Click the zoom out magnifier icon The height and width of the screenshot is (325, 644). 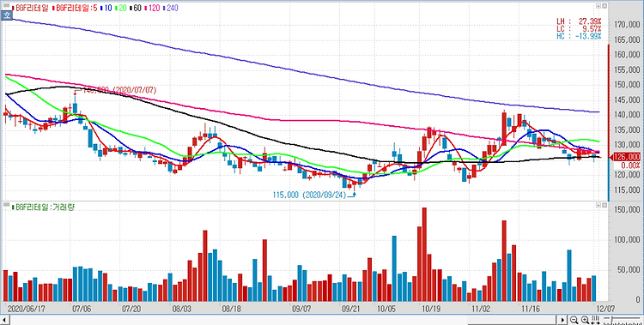(574, 320)
